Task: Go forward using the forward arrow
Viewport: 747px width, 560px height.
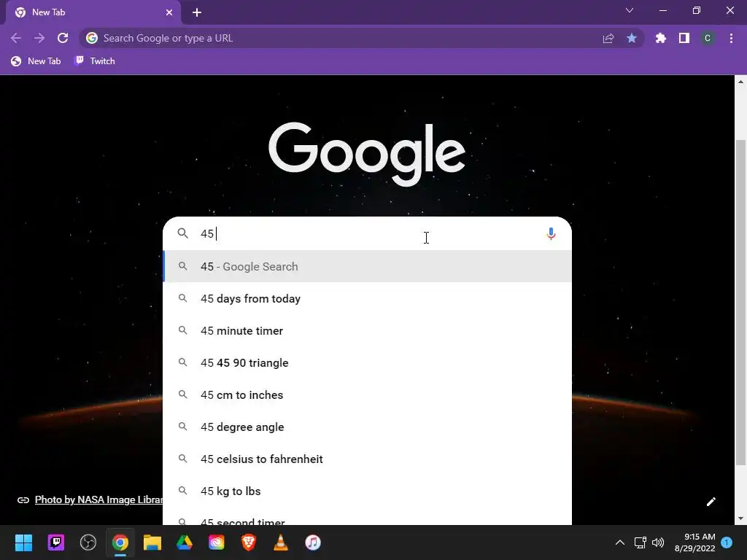Action: coord(39,38)
